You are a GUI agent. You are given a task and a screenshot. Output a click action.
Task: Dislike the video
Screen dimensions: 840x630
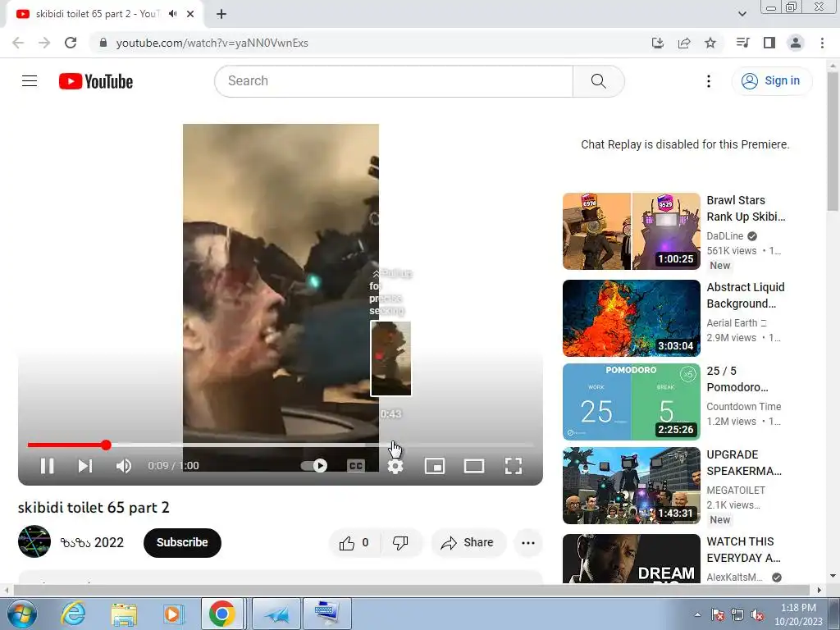click(x=400, y=543)
